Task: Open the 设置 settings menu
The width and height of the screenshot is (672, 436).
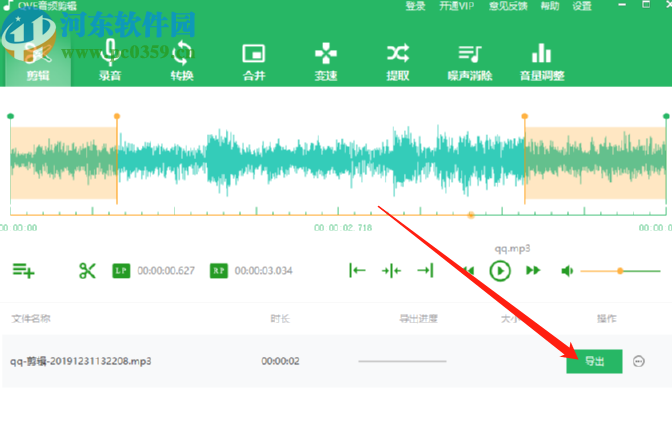Action: [x=582, y=6]
